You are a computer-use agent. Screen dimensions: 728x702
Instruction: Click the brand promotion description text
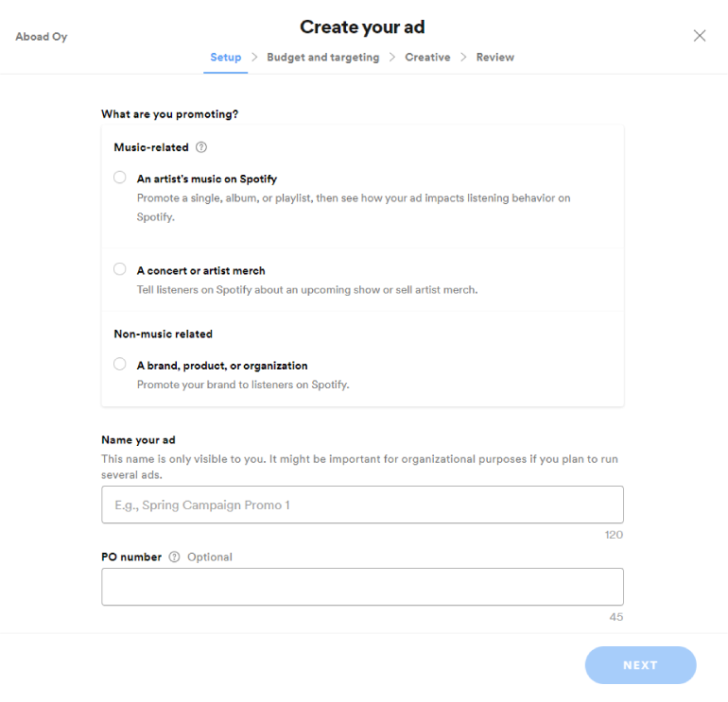tap(243, 385)
